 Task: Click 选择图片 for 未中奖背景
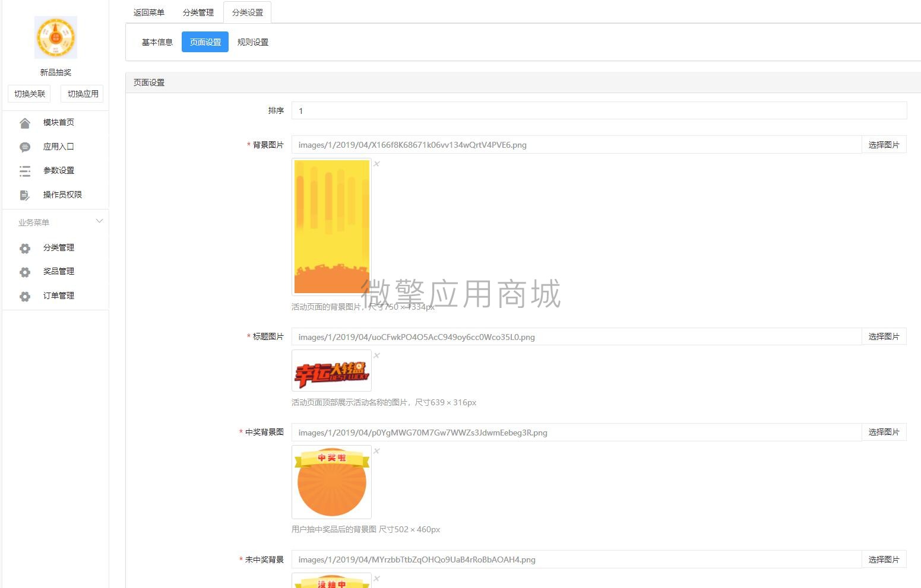click(884, 560)
